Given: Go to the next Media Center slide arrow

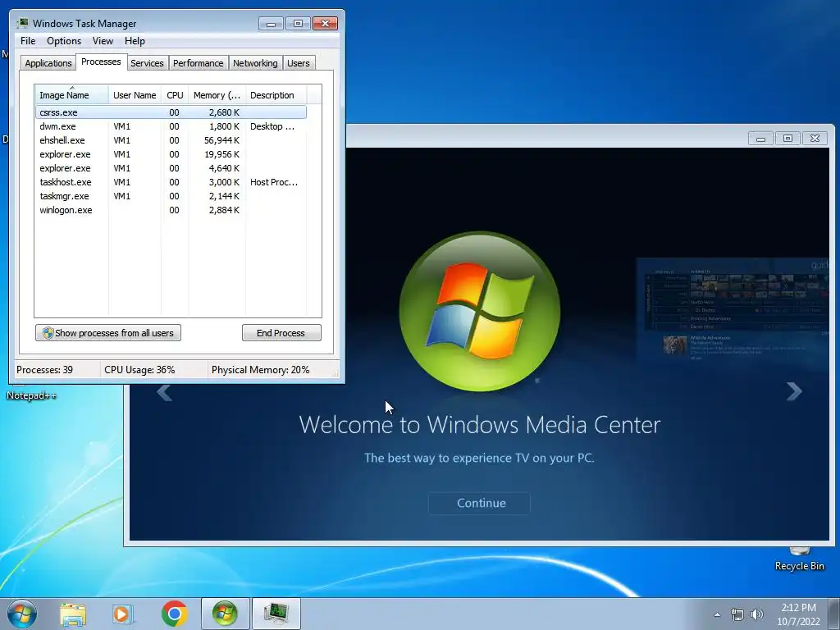Looking at the screenshot, I should click(x=794, y=391).
